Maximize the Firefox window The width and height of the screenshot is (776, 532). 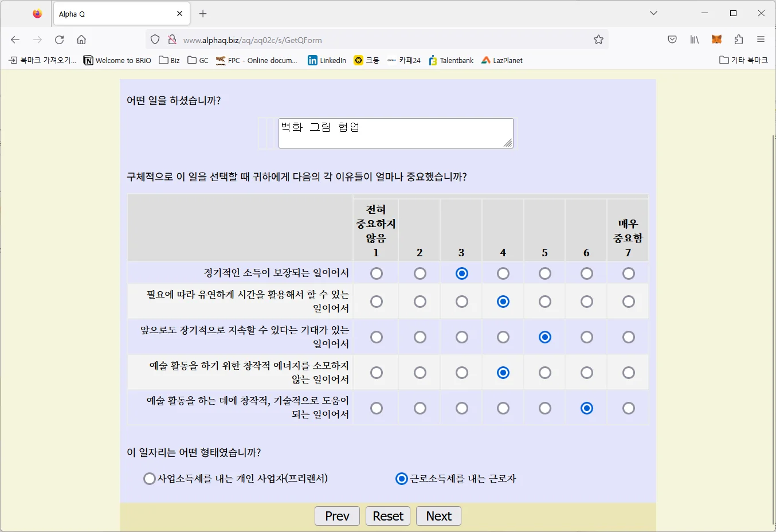[733, 13]
